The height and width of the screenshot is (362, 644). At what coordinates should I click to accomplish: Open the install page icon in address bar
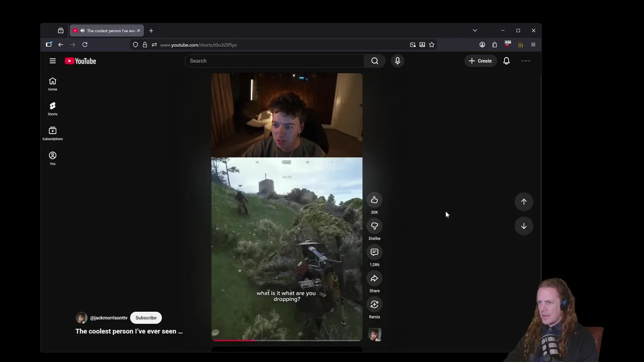(x=422, y=45)
